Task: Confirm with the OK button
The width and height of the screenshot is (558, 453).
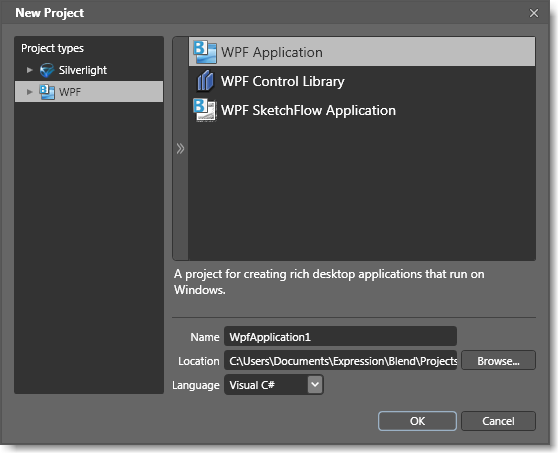Action: [417, 421]
